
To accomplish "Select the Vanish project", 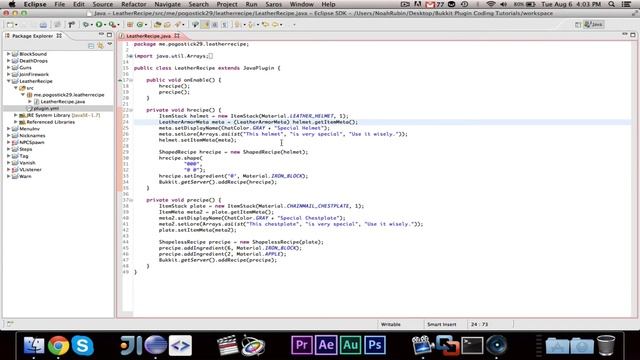I will pos(27,163).
